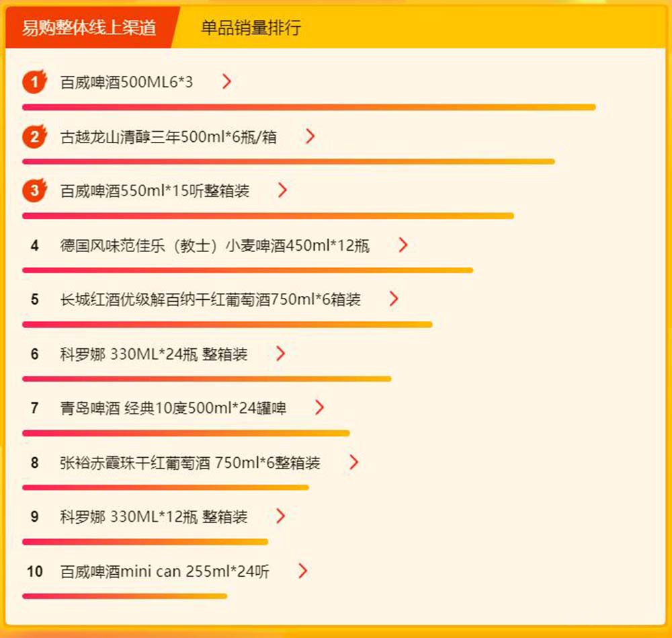Switch to 易购整体线上渠道 tab
The height and width of the screenshot is (638, 672).
click(89, 28)
